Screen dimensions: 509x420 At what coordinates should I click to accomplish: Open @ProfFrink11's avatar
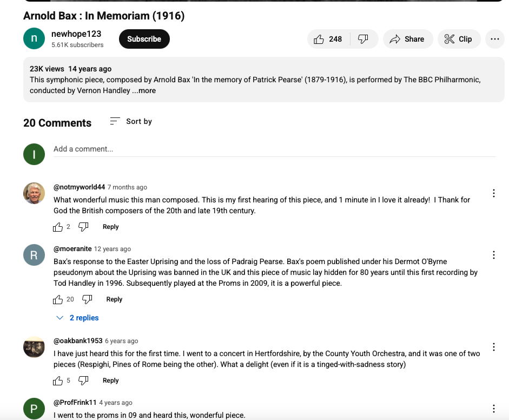[x=34, y=409]
